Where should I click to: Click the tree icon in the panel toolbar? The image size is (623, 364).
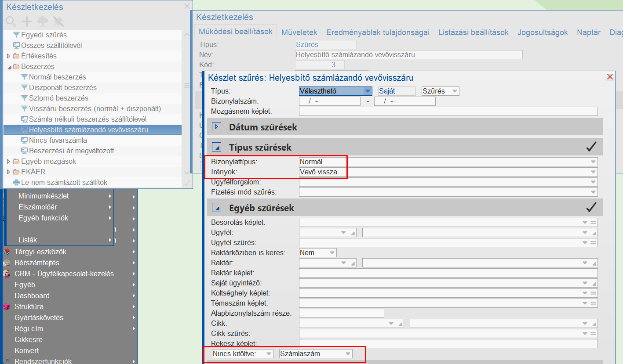pos(43,21)
